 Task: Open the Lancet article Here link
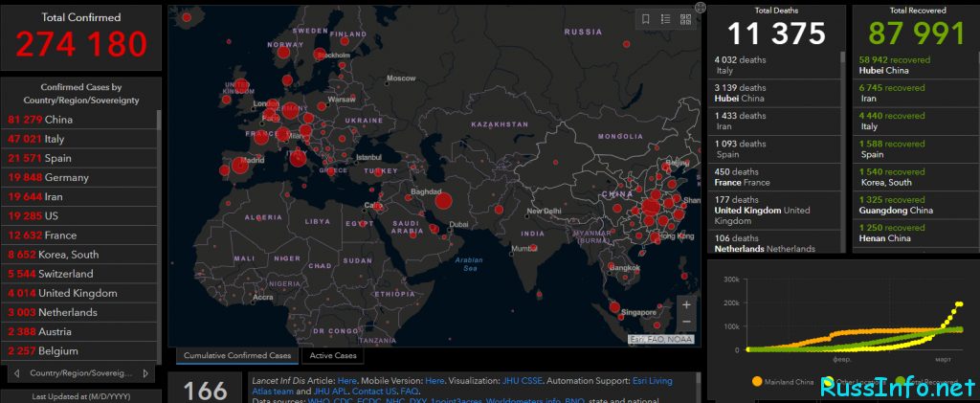(346, 380)
